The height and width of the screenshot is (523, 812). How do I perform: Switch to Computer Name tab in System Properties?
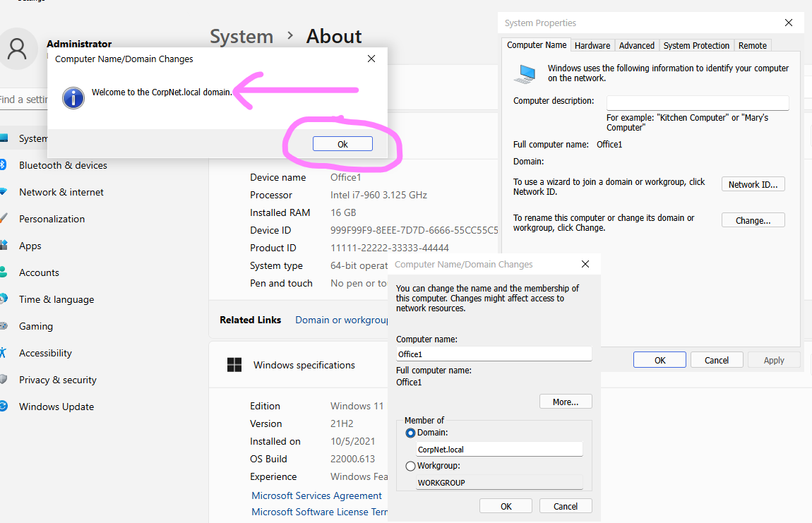[537, 45]
